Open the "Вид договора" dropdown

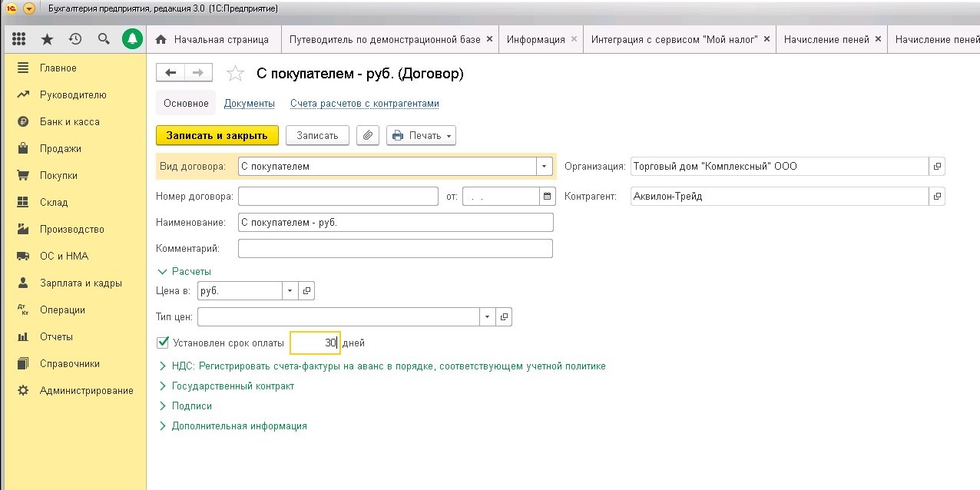(545, 166)
